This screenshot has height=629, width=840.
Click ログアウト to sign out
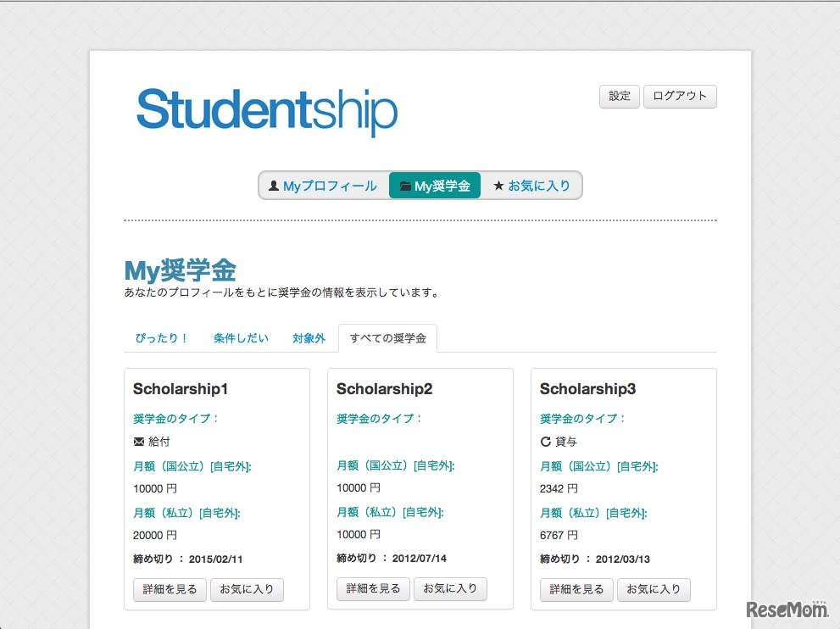(680, 96)
